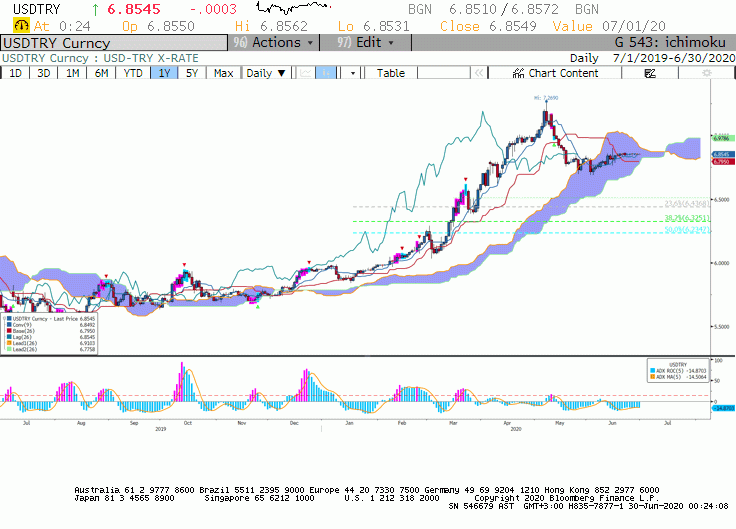The height and width of the screenshot is (529, 736).
Task: Click the ADX MA(5) legend swatch
Action: (652, 376)
